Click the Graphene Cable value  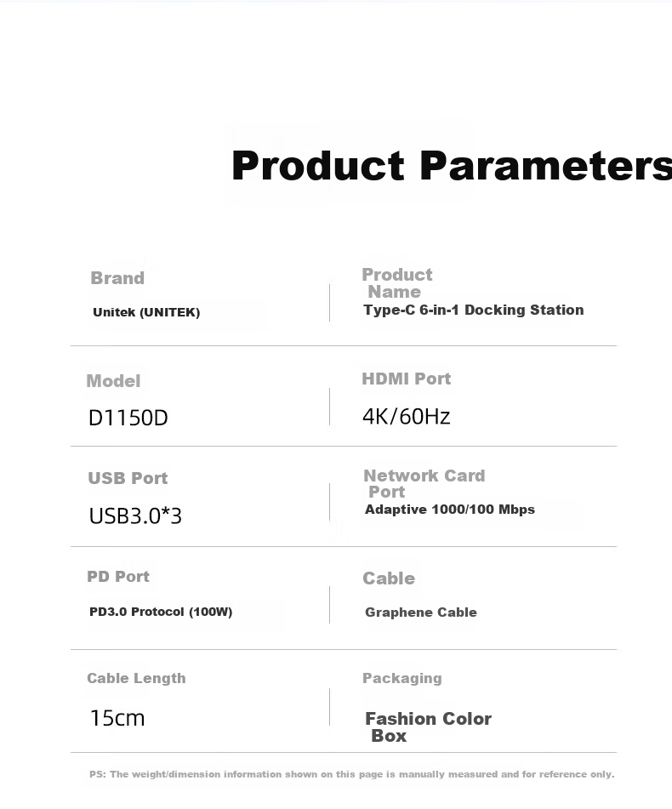(x=421, y=612)
